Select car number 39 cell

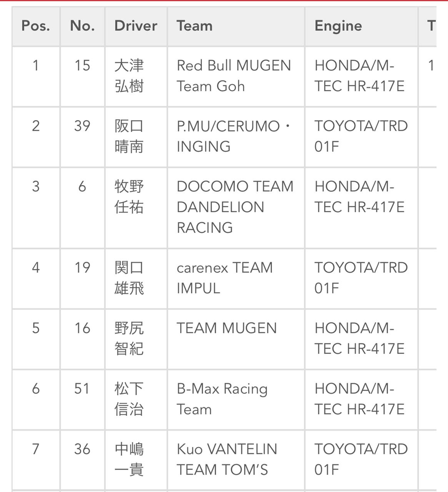pyautogui.click(x=82, y=137)
